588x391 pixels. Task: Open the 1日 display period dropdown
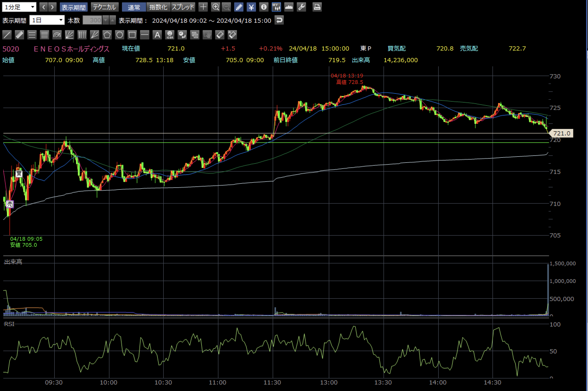coord(47,20)
